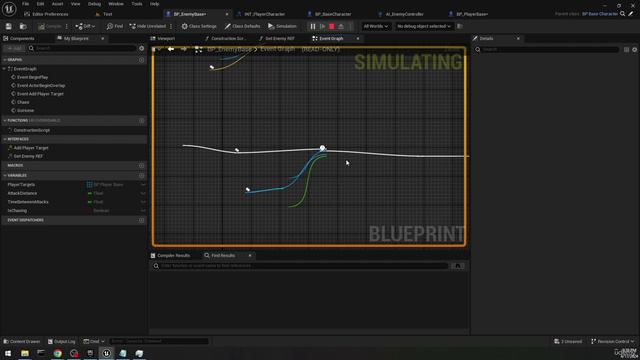Viewport: 640px width, 360px height.
Task: Open the debug object selector dropdown
Action: (424, 26)
